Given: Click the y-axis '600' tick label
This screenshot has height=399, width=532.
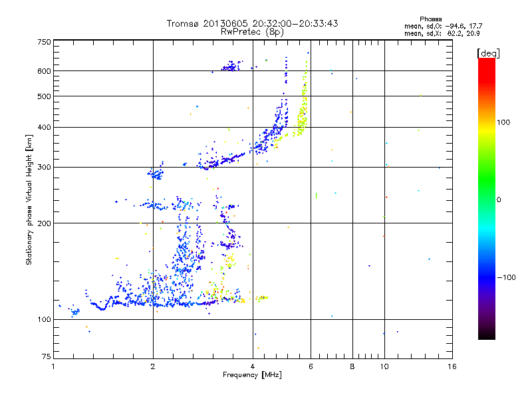Looking at the screenshot, I should (x=44, y=71).
